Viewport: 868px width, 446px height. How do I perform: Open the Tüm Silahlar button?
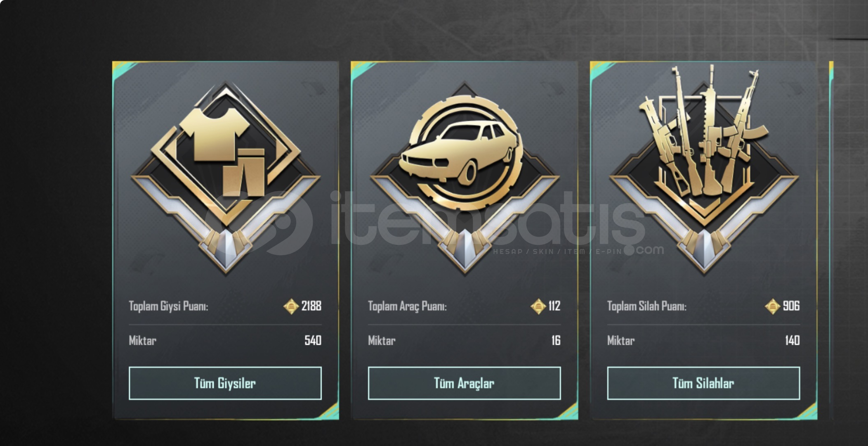tap(704, 383)
